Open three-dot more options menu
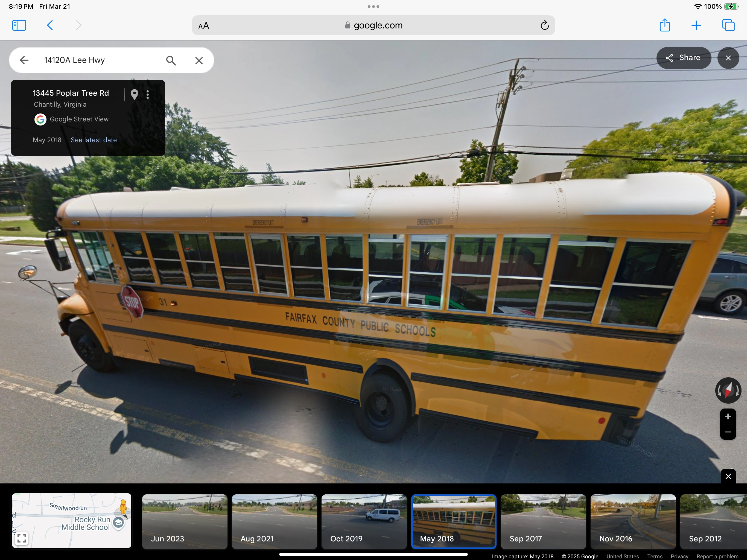Image resolution: width=747 pixels, height=560 pixels. click(148, 95)
